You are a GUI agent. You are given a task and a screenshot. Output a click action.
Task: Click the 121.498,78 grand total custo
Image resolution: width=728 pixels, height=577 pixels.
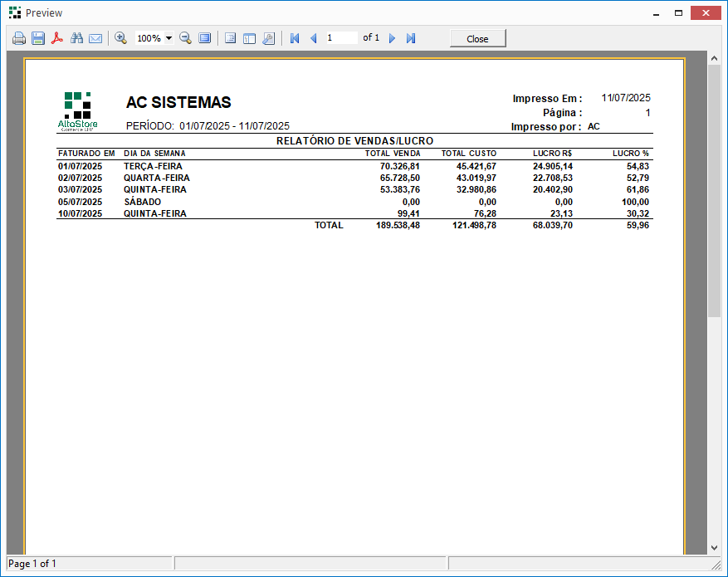474,225
